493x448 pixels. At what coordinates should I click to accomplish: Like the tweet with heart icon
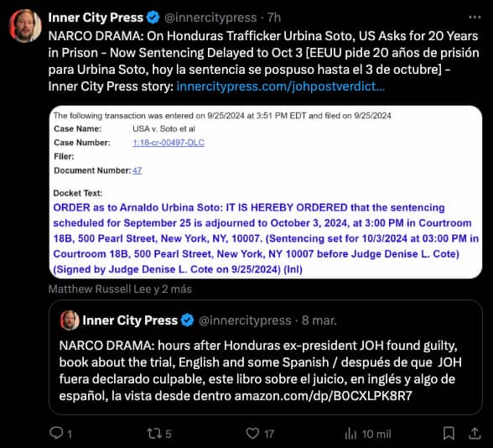point(252,434)
